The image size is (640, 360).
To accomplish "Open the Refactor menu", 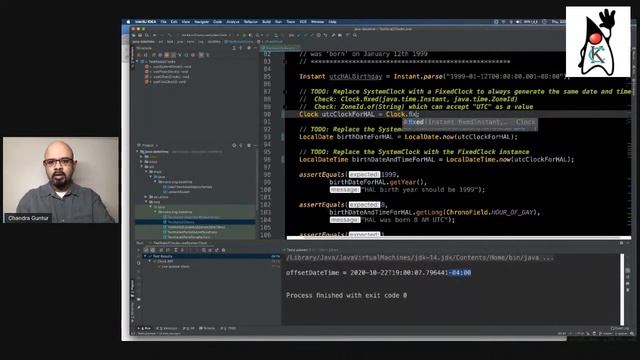I will click(251, 22).
